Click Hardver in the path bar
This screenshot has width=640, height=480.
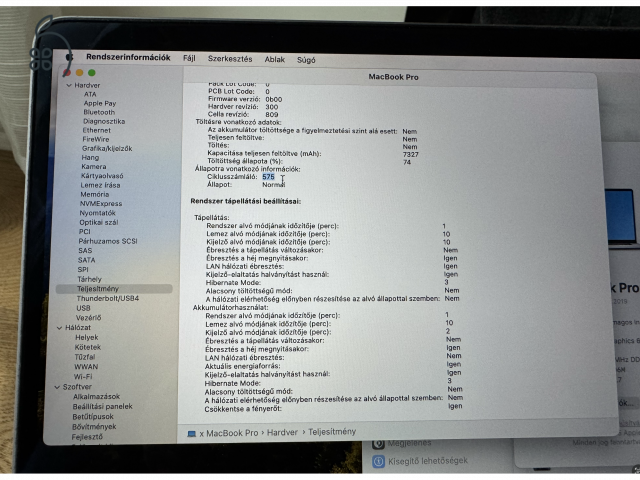tap(282, 432)
